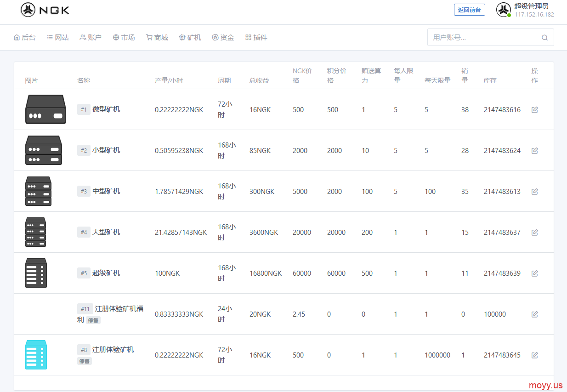
Task: Click the #5 ID badge
Action: coord(84,273)
